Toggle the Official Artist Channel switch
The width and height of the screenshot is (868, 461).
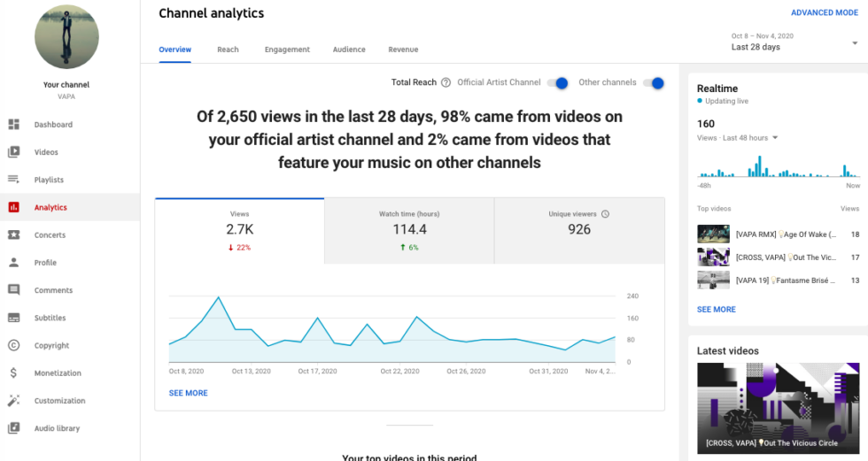(x=558, y=83)
